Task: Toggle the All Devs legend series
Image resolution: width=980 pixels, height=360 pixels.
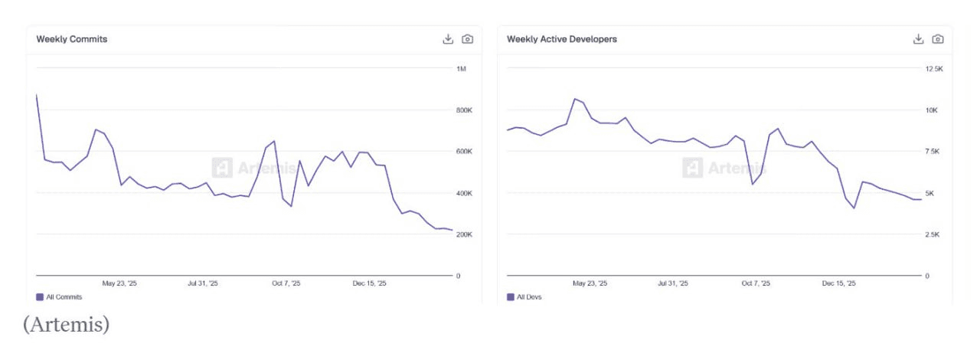Action: tap(528, 296)
